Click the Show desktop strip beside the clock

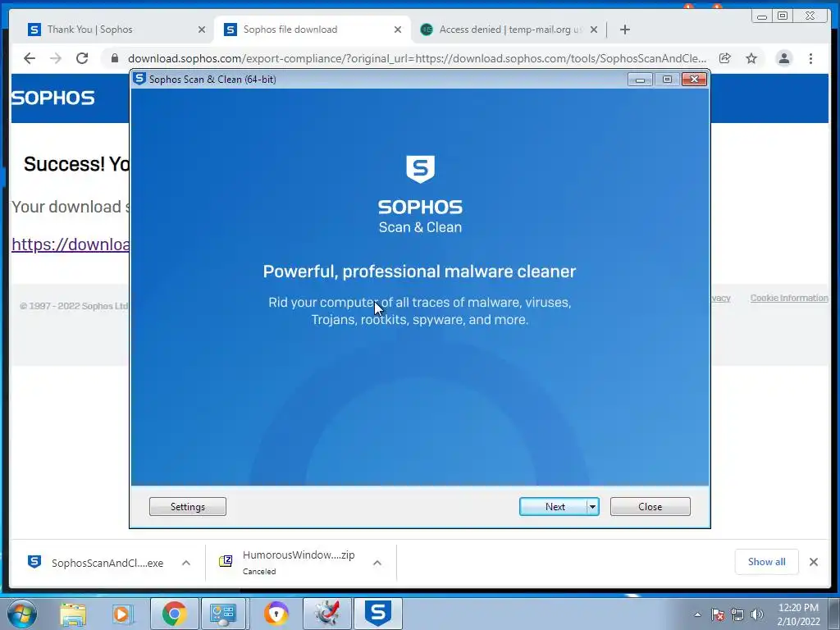(x=835, y=614)
